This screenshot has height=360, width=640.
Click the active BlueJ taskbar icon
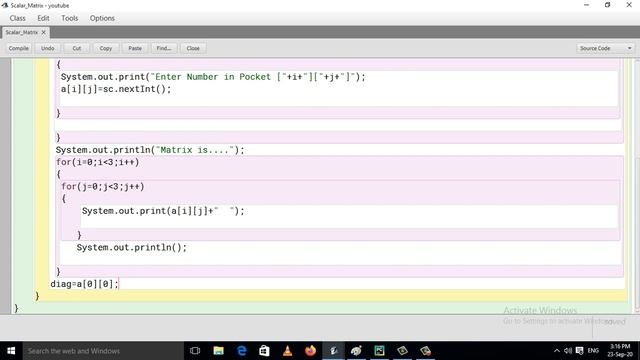click(x=333, y=351)
